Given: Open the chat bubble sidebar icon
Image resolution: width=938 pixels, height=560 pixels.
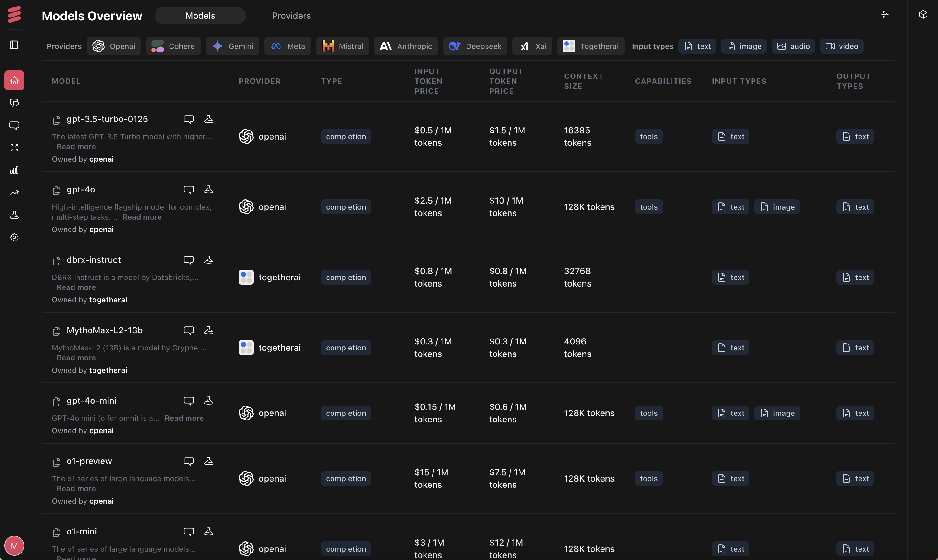Looking at the screenshot, I should tap(14, 125).
